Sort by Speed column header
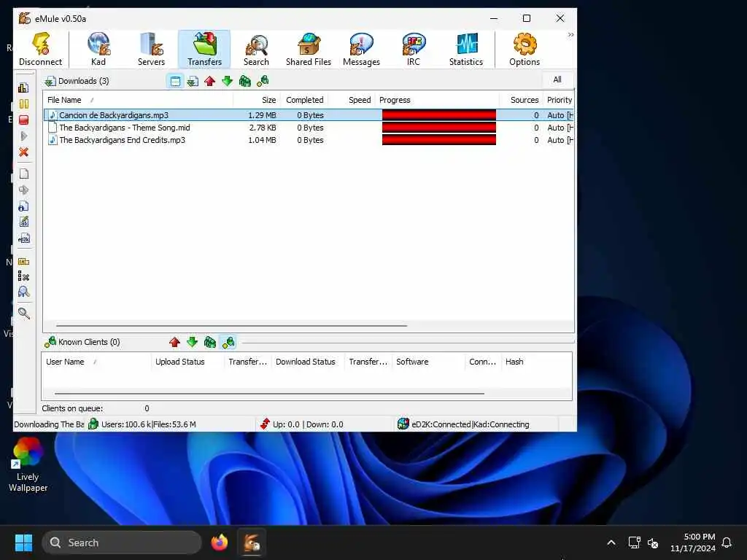The width and height of the screenshot is (747, 560). tap(352, 100)
